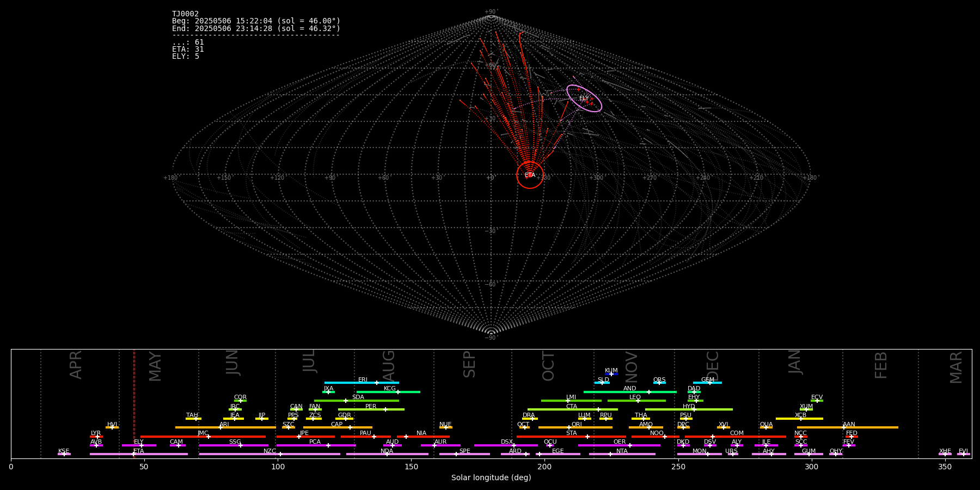This screenshot has width=980, height=490.
Task: Click the KSE shower bar
Action: 64,454
